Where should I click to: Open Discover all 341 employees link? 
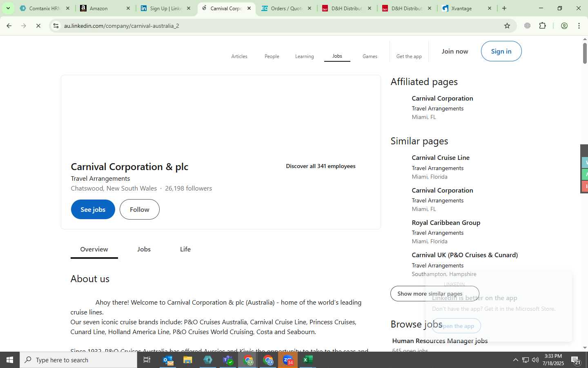click(321, 166)
